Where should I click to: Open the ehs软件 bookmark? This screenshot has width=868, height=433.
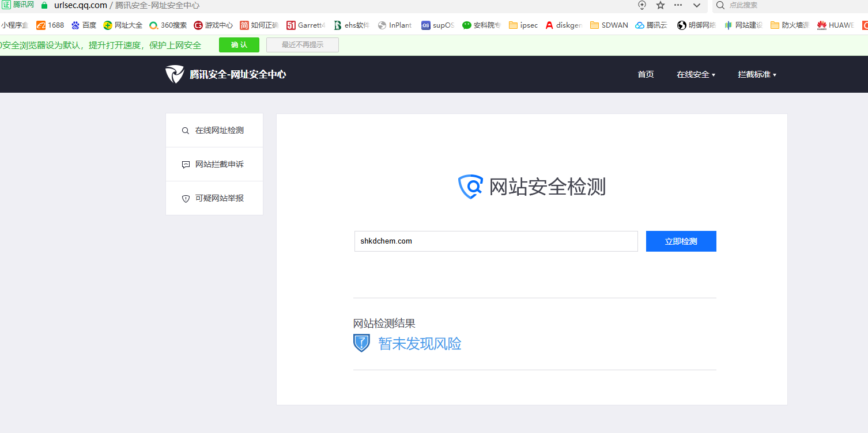[351, 25]
